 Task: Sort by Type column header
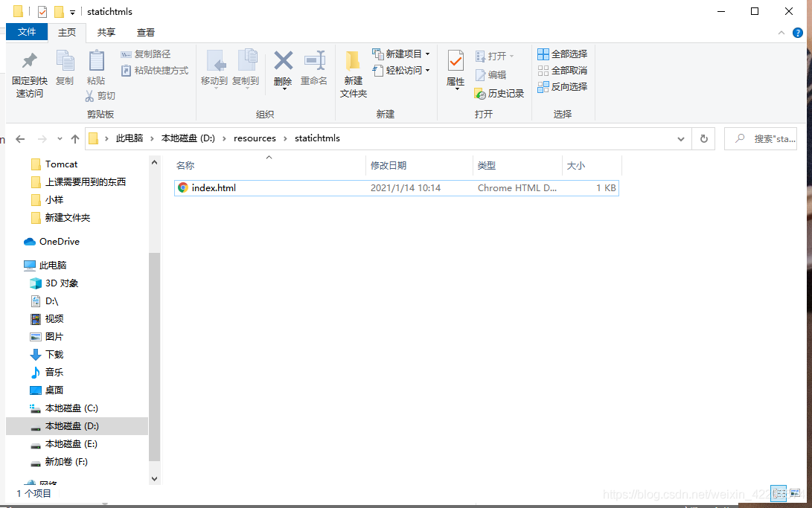517,166
